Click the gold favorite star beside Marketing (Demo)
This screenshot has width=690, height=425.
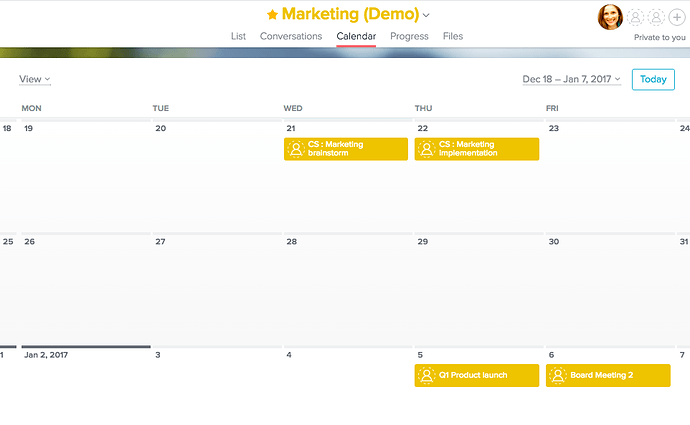click(272, 15)
